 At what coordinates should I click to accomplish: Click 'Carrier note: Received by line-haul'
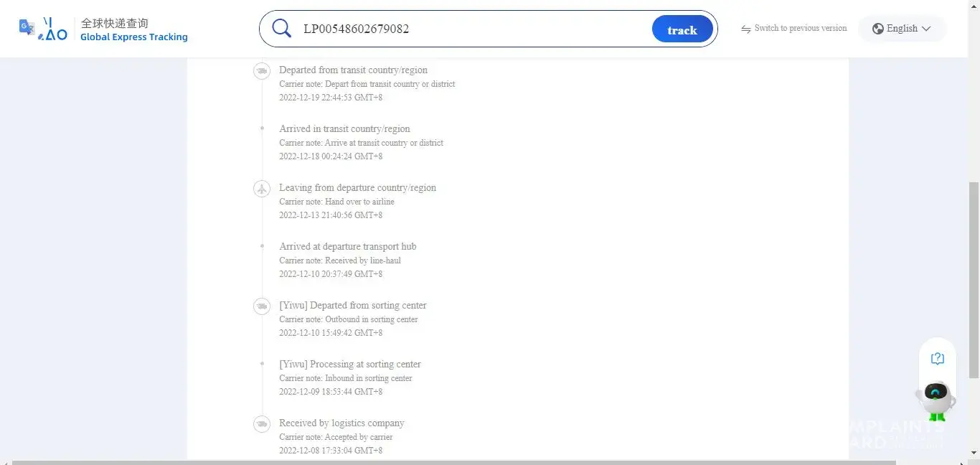point(340,260)
